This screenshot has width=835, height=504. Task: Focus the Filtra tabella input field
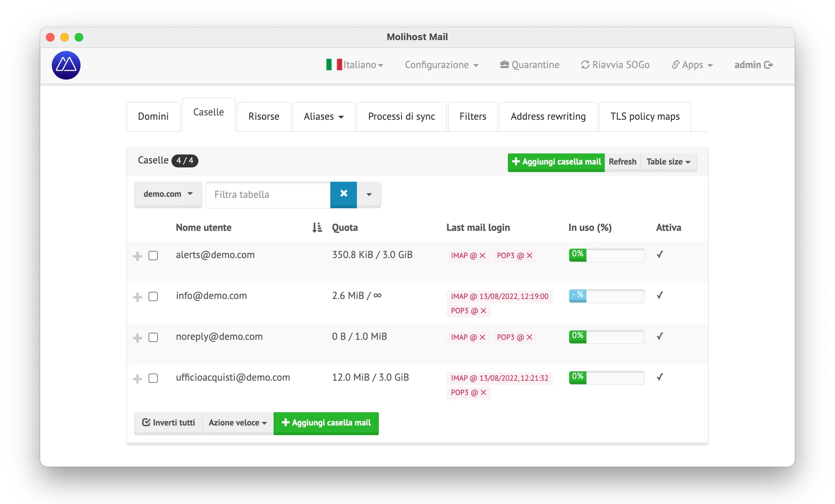pos(268,195)
